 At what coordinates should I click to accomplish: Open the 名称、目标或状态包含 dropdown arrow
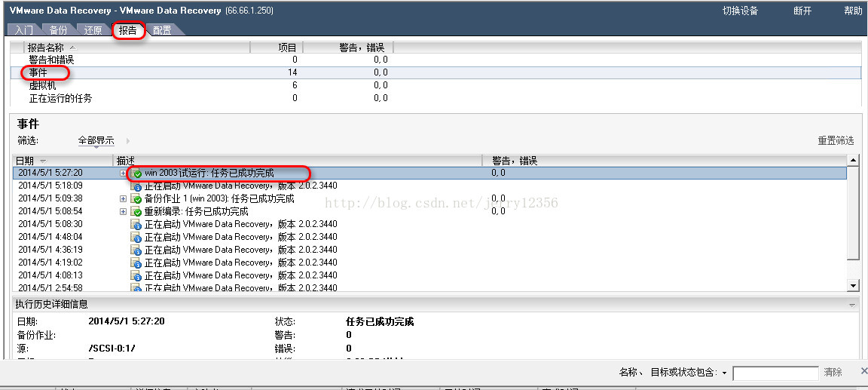[724, 373]
